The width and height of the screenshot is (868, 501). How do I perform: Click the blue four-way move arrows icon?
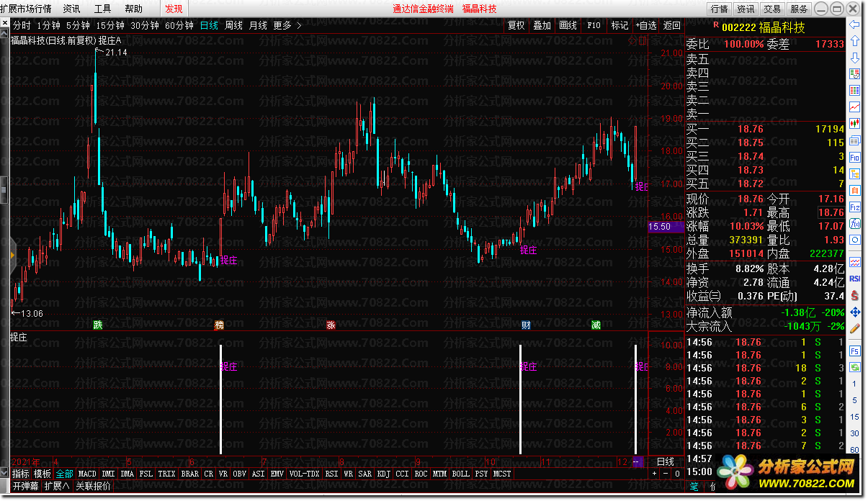[855, 312]
